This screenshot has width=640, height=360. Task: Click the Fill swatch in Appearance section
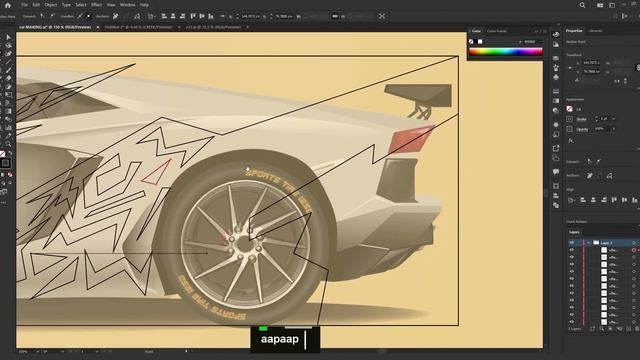coord(569,109)
